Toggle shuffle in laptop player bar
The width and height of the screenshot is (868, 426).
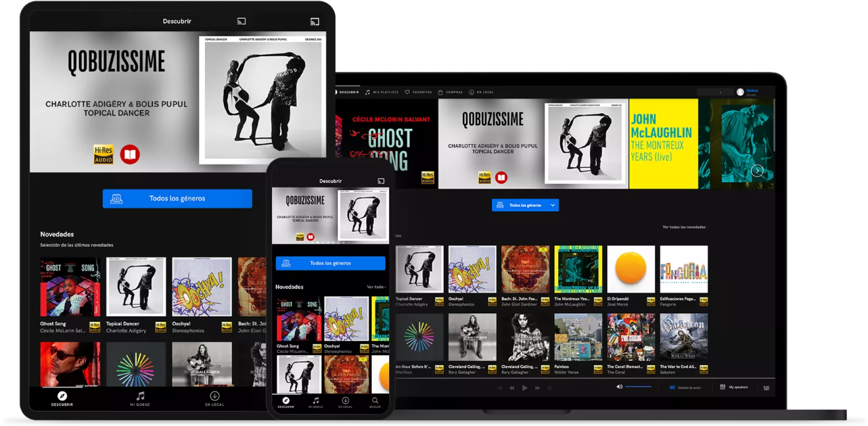click(500, 388)
